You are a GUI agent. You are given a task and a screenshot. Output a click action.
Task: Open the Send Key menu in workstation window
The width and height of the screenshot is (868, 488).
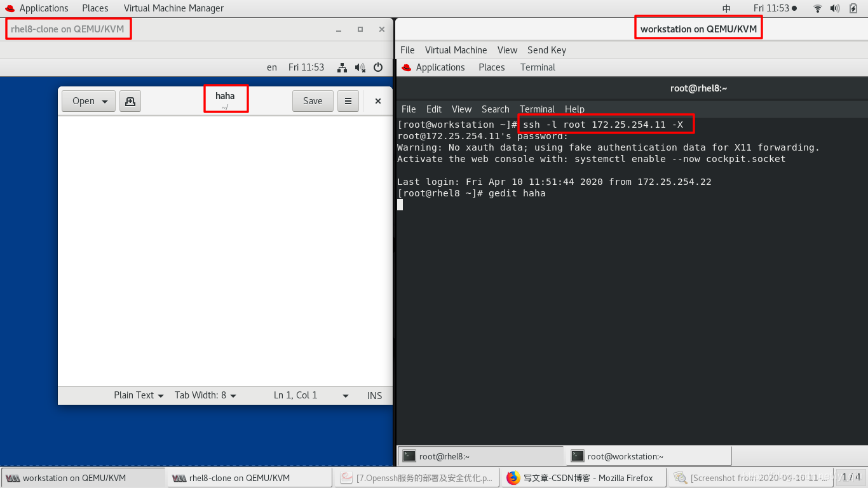546,50
